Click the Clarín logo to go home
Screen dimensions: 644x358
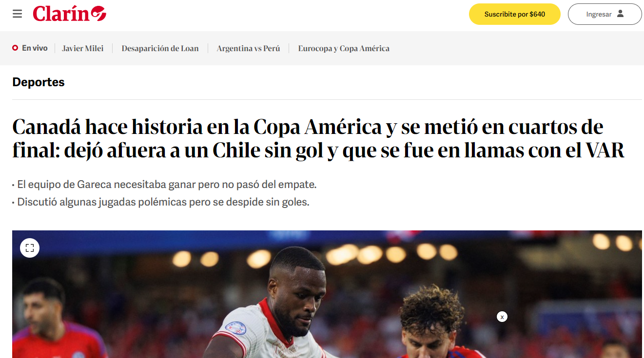click(69, 14)
